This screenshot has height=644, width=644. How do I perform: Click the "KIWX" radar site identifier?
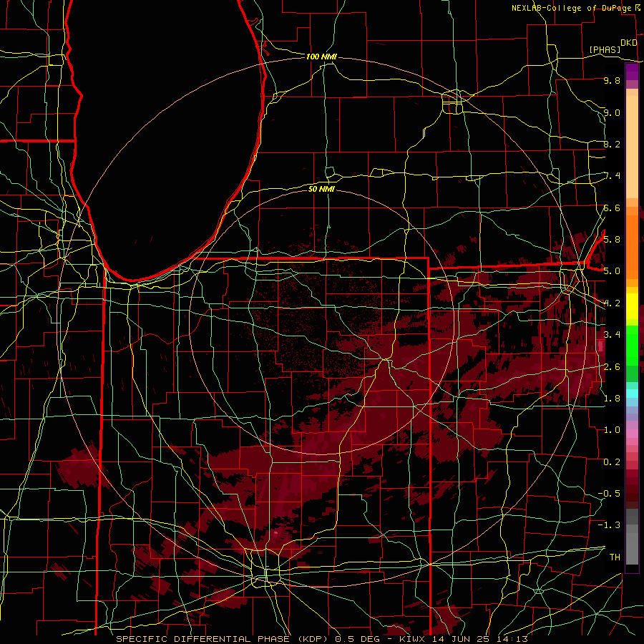(x=412, y=639)
